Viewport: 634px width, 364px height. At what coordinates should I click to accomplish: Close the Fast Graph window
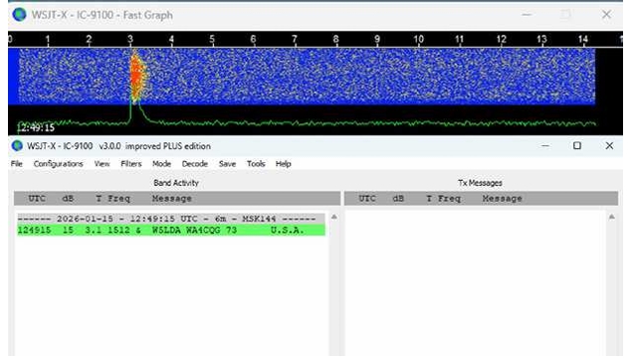tap(606, 15)
